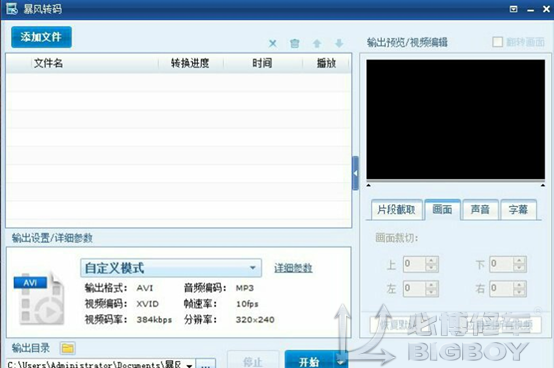Click the black video preview area
This screenshot has width=554, height=368.
pos(455,119)
